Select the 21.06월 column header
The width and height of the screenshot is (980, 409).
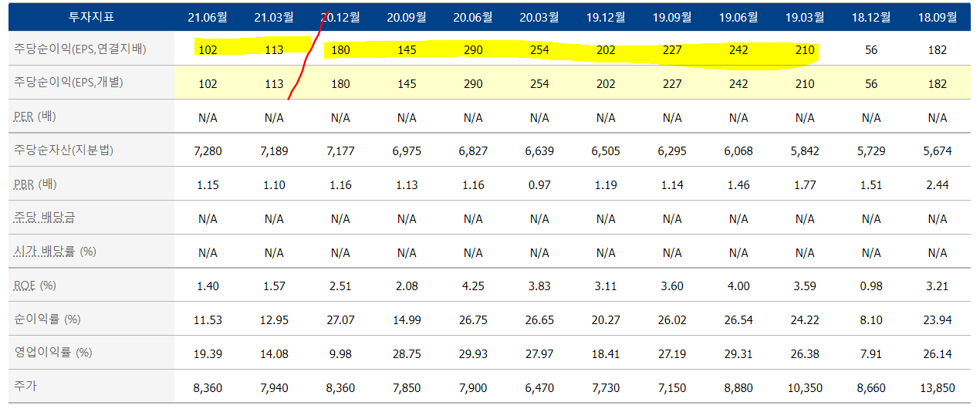point(208,16)
